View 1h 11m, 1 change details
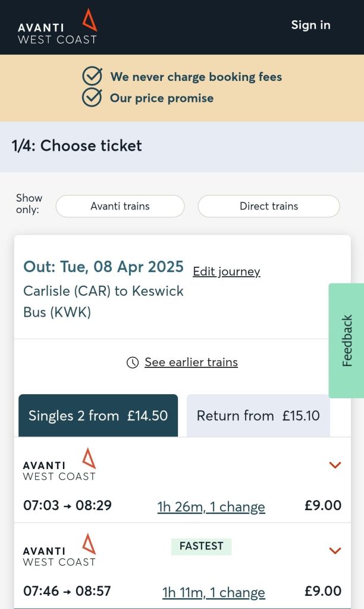This screenshot has height=609, width=364. [x=214, y=592]
